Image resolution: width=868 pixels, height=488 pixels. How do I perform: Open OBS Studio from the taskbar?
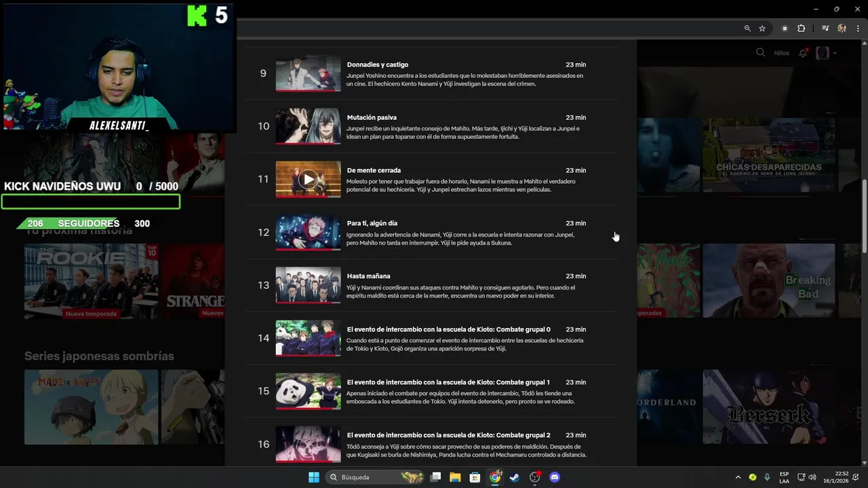click(x=535, y=477)
